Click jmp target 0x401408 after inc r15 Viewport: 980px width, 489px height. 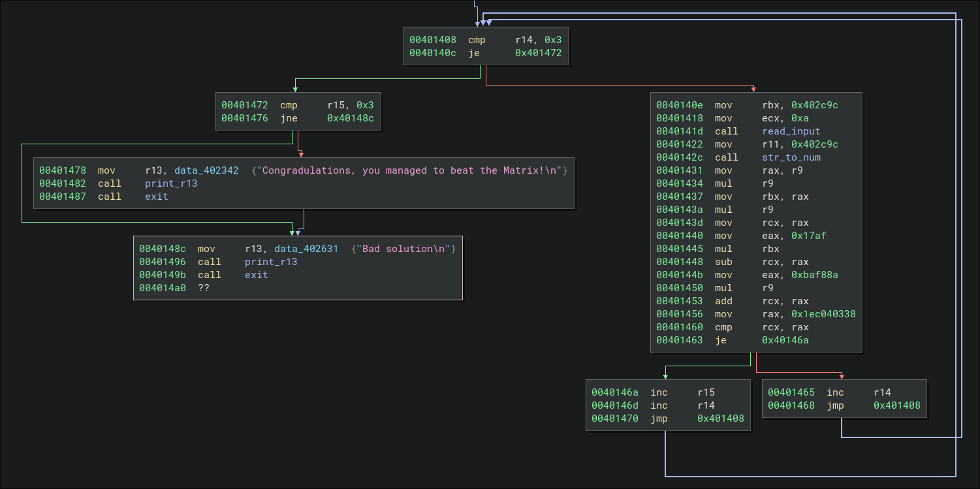point(721,418)
